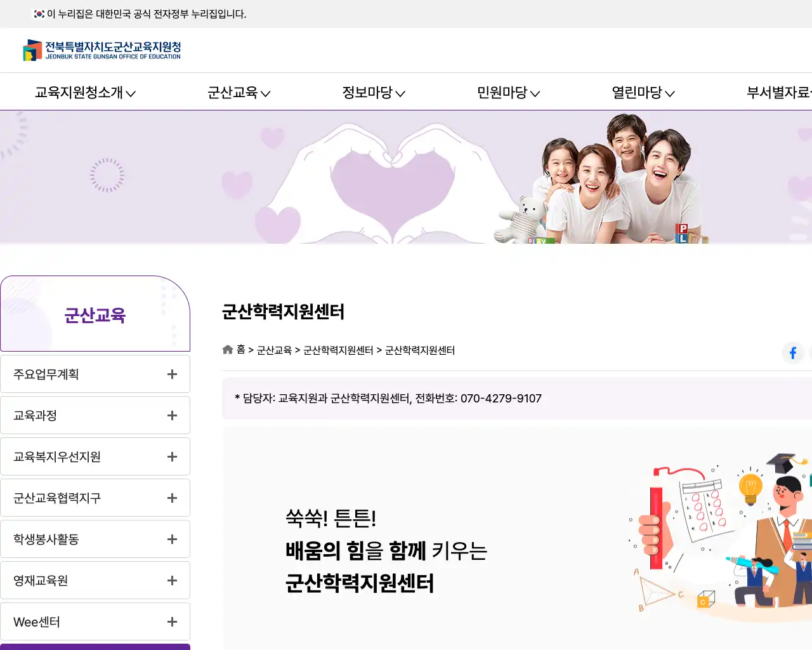Viewport: 812px width, 650px height.
Task: Click the Gunsan Office of Education logo
Action: (103, 50)
